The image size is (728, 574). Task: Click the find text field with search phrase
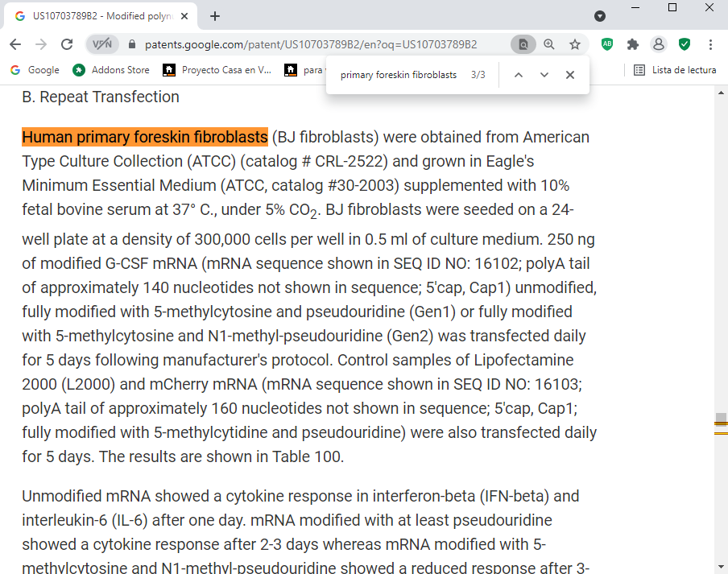pos(399,75)
